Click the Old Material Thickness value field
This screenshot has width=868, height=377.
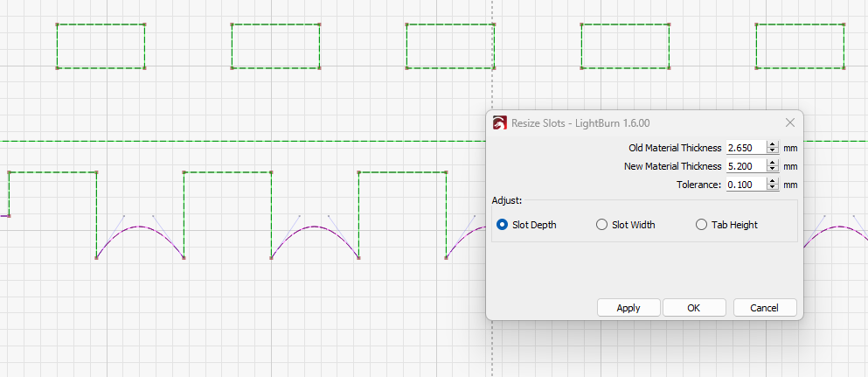click(x=746, y=148)
